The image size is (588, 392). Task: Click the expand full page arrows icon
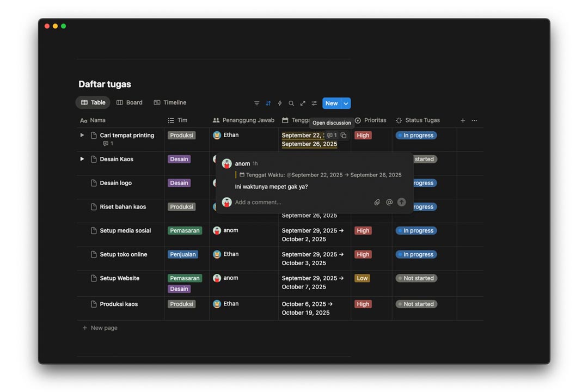pyautogui.click(x=303, y=103)
